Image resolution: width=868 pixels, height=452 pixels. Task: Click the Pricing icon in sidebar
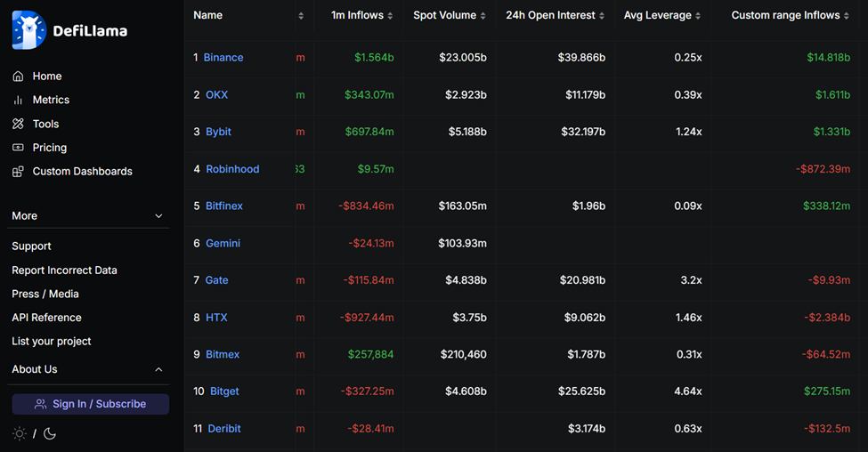pos(18,148)
